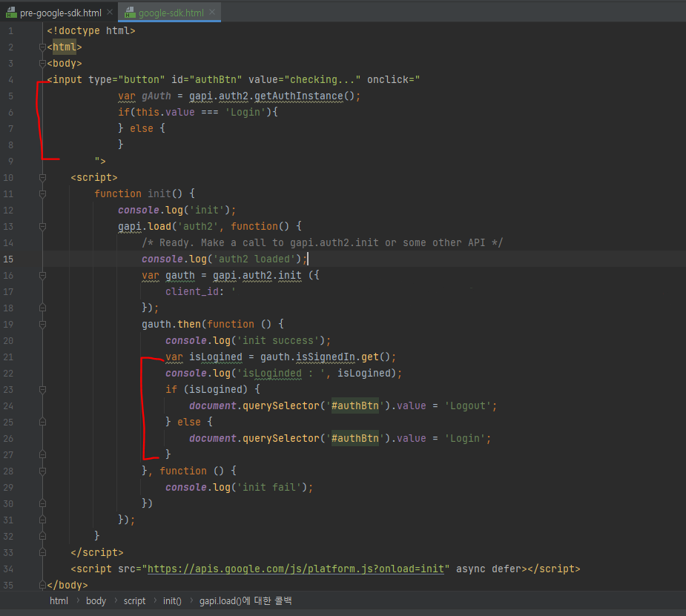Click line number 4 in the gutter

10,80
